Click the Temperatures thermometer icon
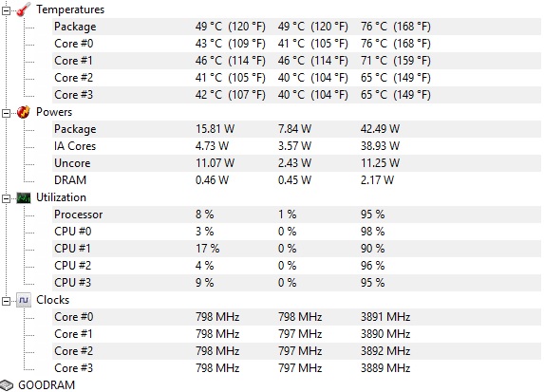 [x=23, y=9]
